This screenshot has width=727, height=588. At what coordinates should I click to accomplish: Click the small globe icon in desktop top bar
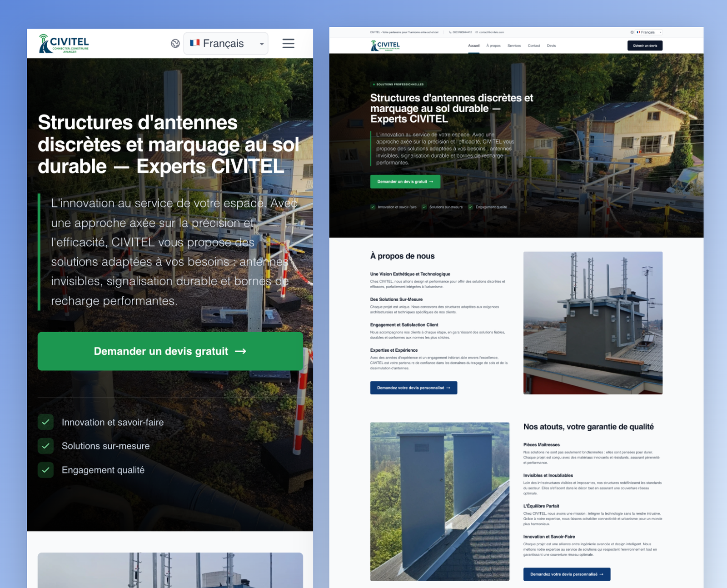pyautogui.click(x=632, y=32)
